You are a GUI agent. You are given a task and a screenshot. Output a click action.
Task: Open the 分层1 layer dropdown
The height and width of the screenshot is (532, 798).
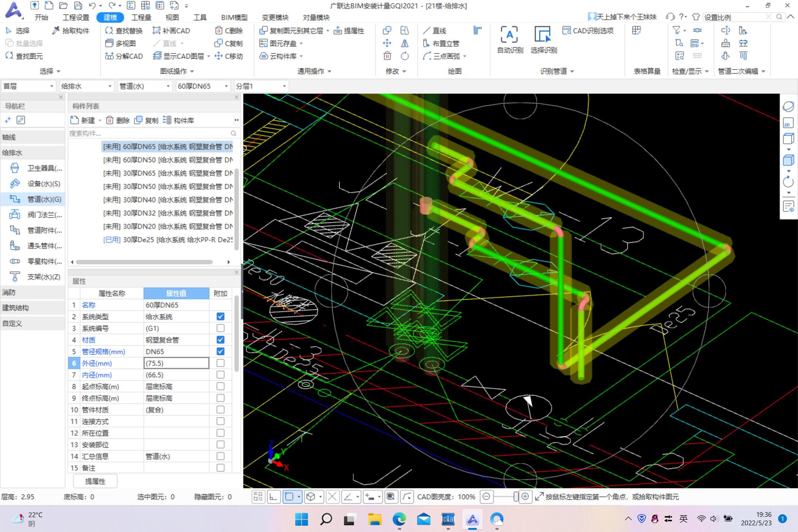261,86
